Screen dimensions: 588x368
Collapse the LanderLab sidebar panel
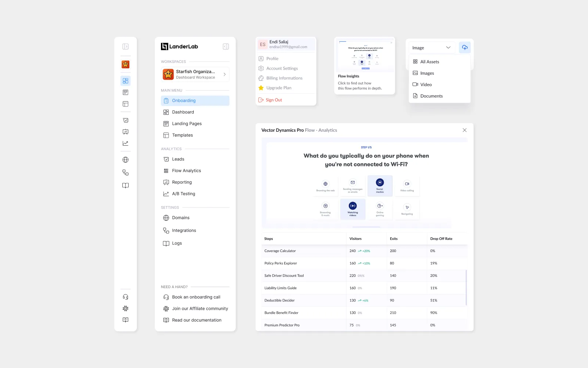[226, 46]
